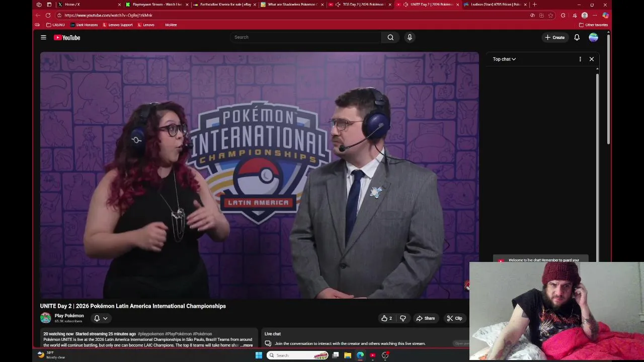Click the YouTube search magnifier button
The height and width of the screenshot is (362, 644).
click(390, 37)
